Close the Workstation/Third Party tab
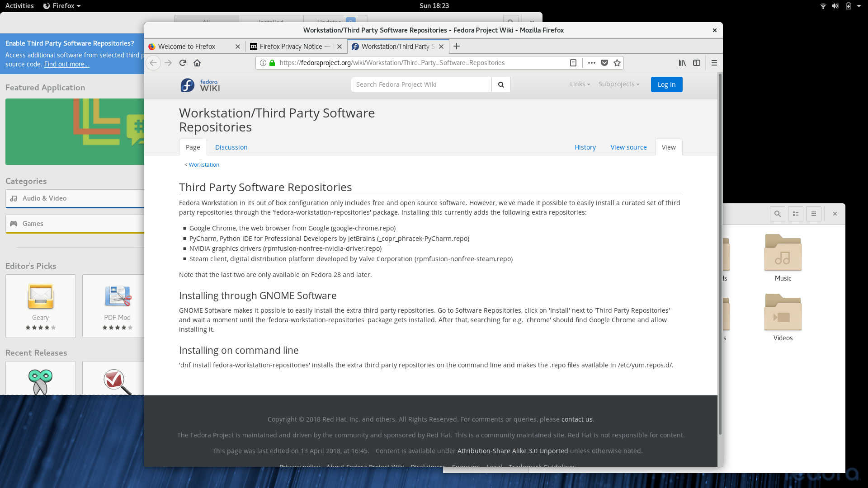 coord(441,47)
